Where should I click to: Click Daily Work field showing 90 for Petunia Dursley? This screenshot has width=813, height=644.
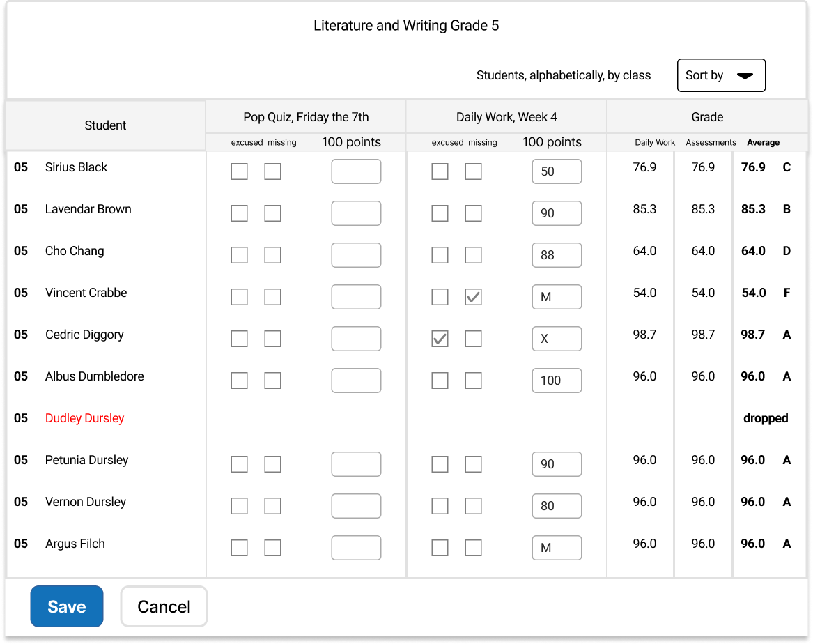tap(557, 464)
